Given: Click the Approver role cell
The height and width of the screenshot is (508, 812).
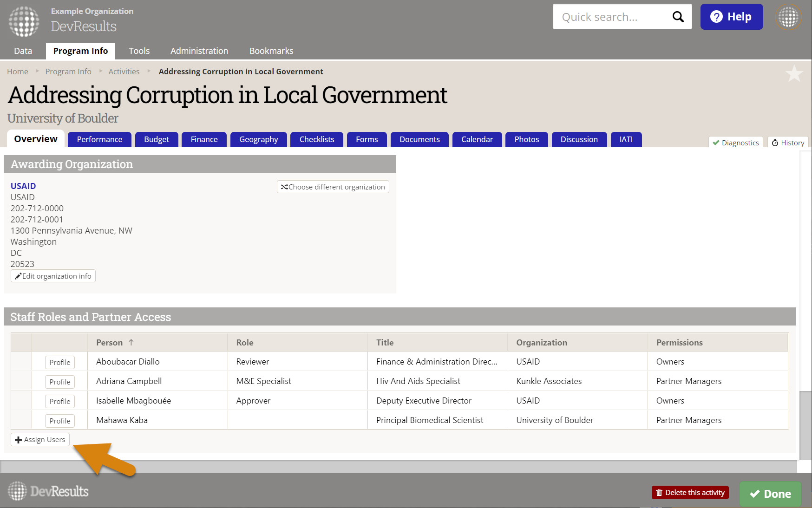Looking at the screenshot, I should 297,401.
